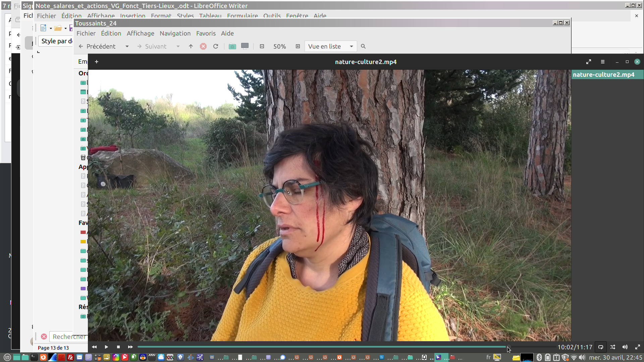This screenshot has width=644, height=362.
Task: Toggle repeat mode in video player
Action: coord(601,347)
